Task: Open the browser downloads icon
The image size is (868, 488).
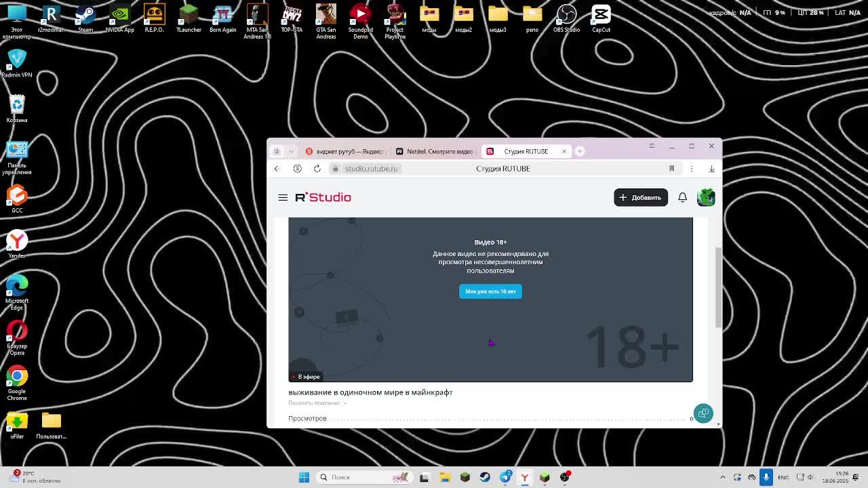Action: tap(711, 169)
